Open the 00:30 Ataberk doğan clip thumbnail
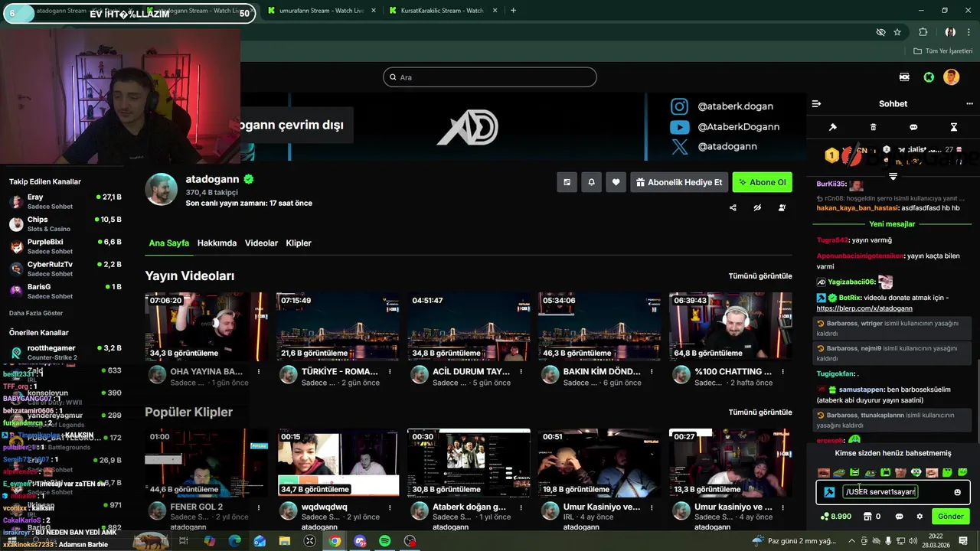This screenshot has height=551, width=980. click(x=469, y=463)
